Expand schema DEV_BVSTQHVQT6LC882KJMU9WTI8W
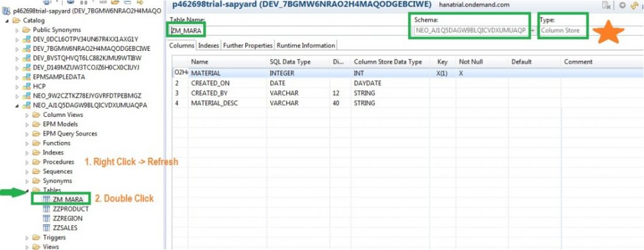This screenshot has height=250, width=644. pyautogui.click(x=17, y=58)
